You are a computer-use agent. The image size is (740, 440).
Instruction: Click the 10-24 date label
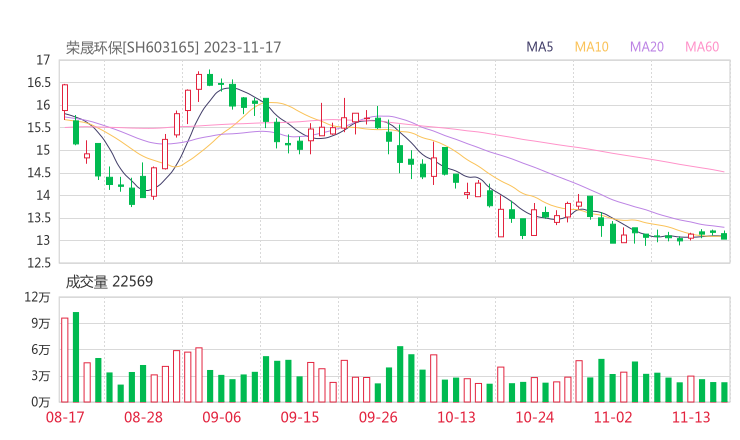pos(535,417)
